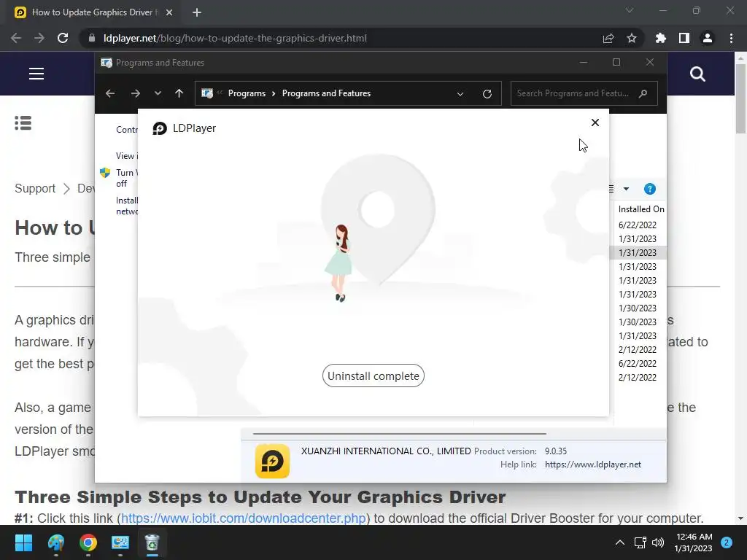Refresh the Programs and Features list

coord(487,94)
